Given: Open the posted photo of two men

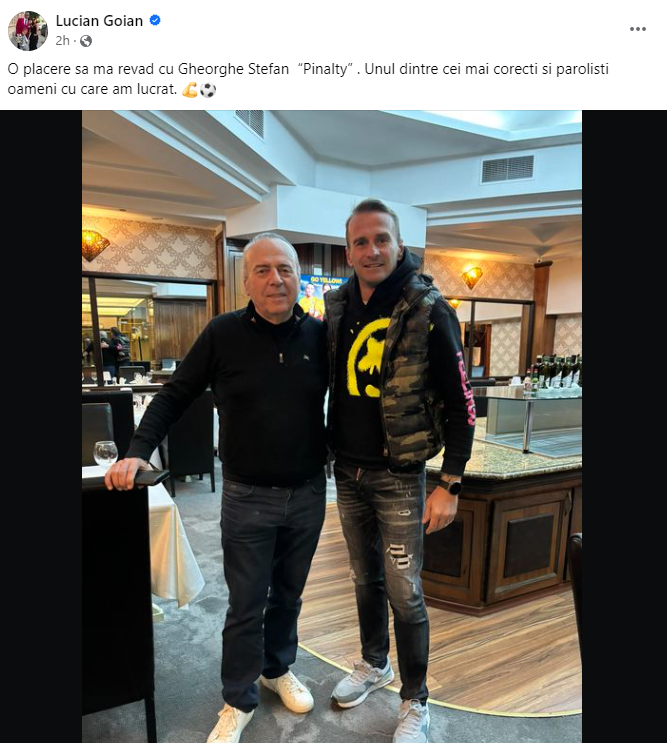Looking at the screenshot, I should point(332,426).
